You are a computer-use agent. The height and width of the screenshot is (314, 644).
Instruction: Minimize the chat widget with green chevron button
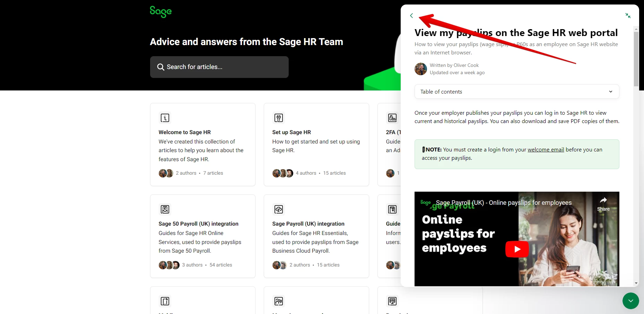click(x=630, y=300)
